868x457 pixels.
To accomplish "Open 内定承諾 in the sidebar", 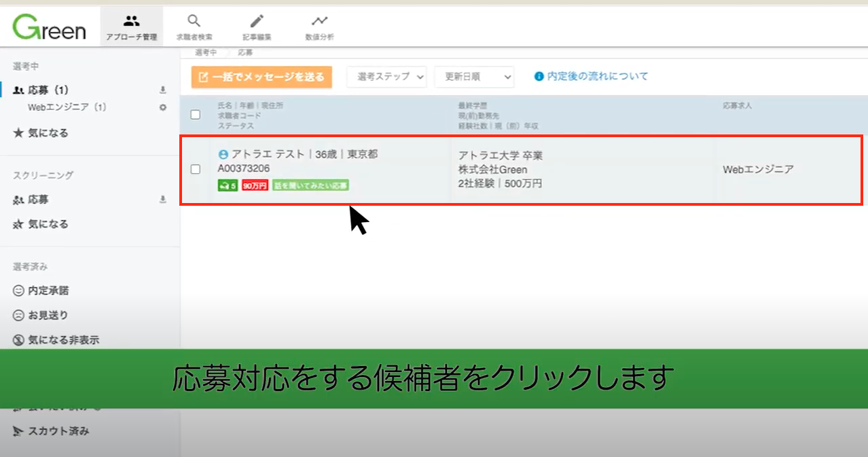I will [41, 291].
